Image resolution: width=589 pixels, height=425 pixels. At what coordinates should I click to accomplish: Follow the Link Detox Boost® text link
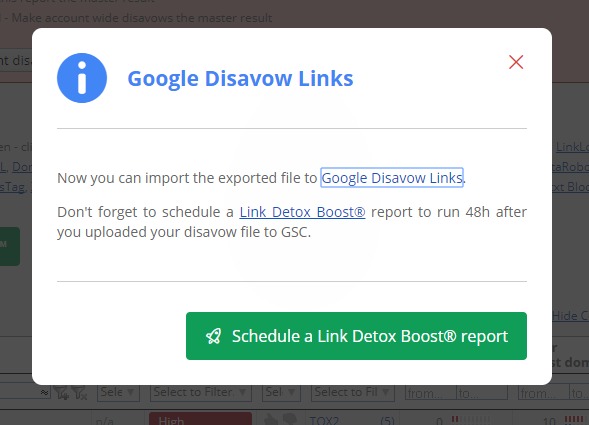tap(302, 212)
